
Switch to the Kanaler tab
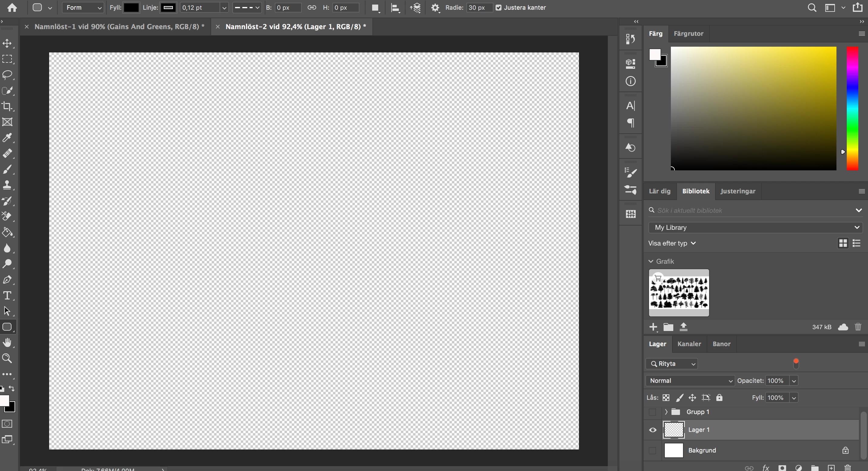tap(689, 344)
